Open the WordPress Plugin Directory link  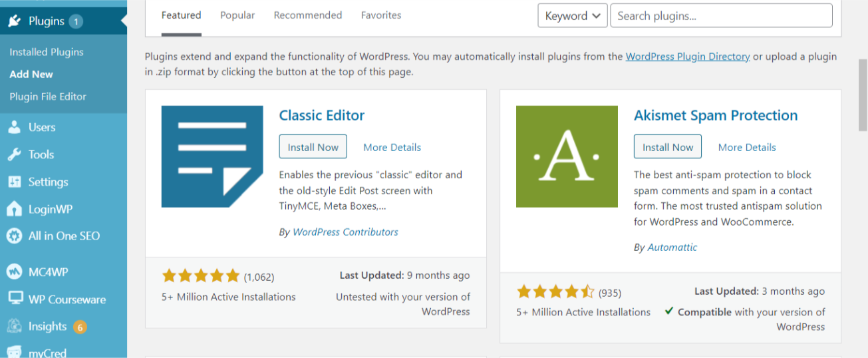click(688, 57)
